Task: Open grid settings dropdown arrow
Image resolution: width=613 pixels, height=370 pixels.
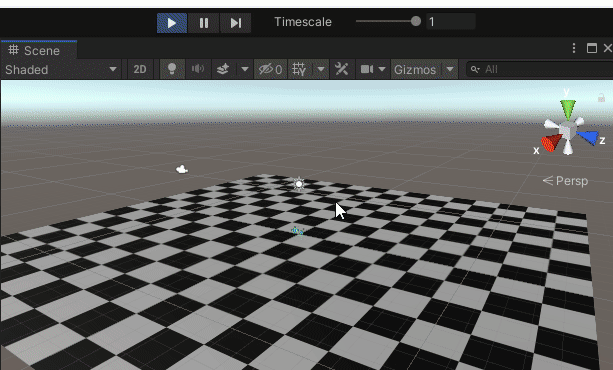Action: tap(321, 69)
